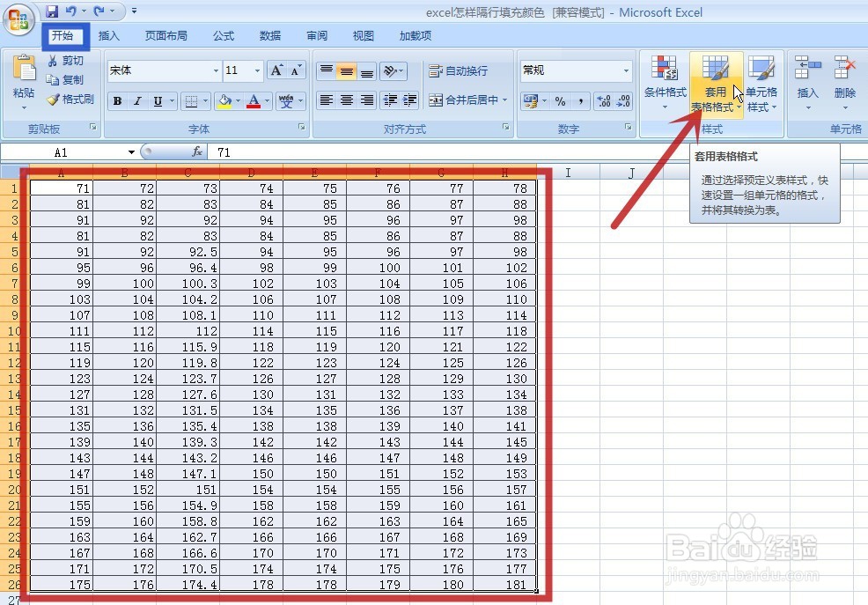This screenshot has width=868, height=605.
Task: Switch to the 审阅 tab
Action: pos(317,35)
